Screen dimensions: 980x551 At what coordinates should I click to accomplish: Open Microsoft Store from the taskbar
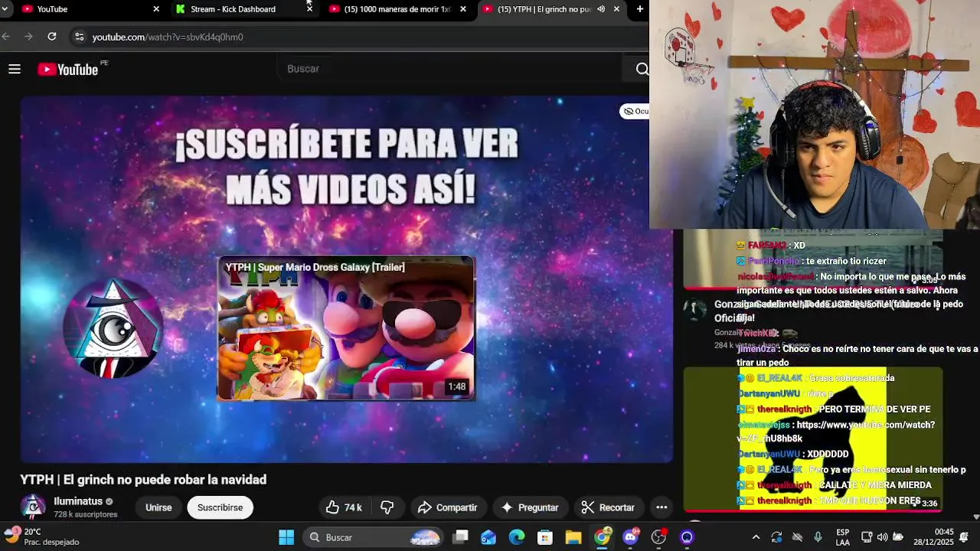(545, 537)
